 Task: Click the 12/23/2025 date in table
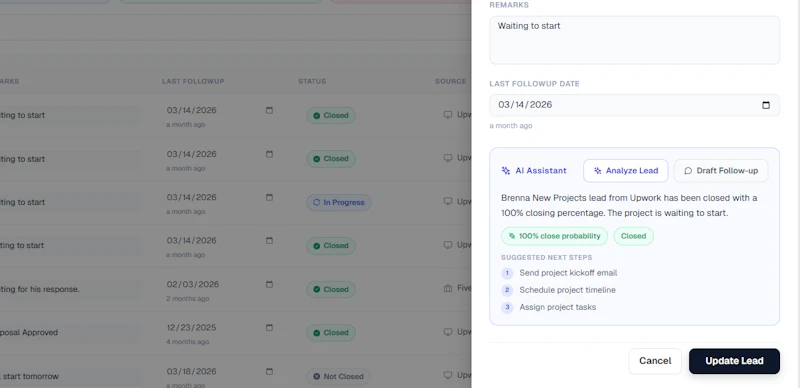(191, 328)
